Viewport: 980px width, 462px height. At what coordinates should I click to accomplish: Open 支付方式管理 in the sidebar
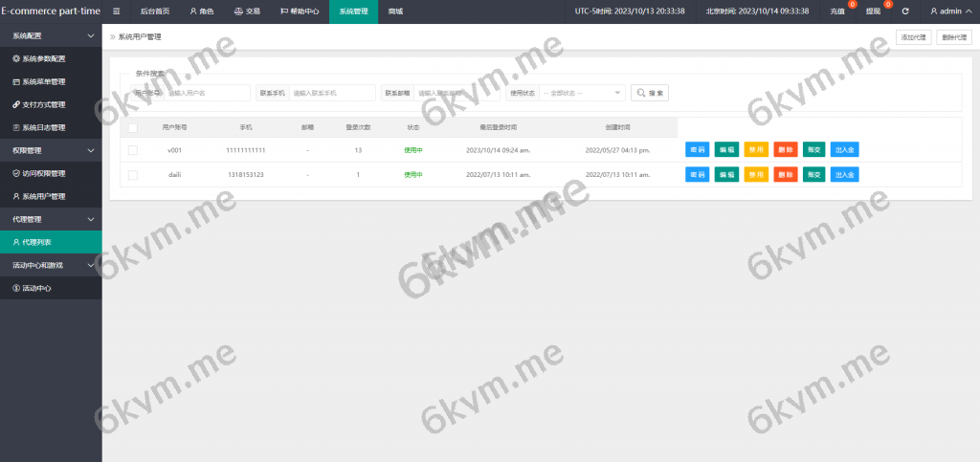click(x=52, y=104)
